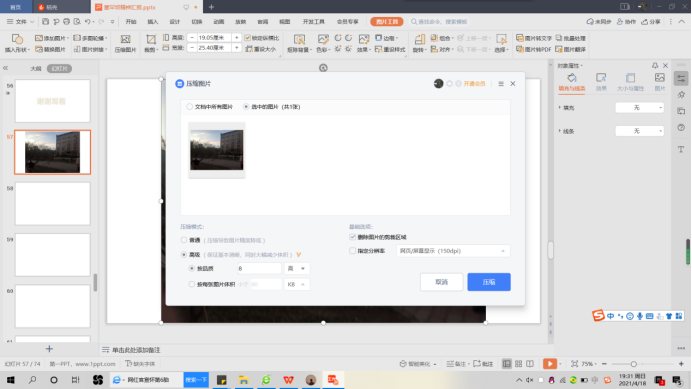The image size is (692, 389).
Task: Select 按品质 quality radio button
Action: 192,268
